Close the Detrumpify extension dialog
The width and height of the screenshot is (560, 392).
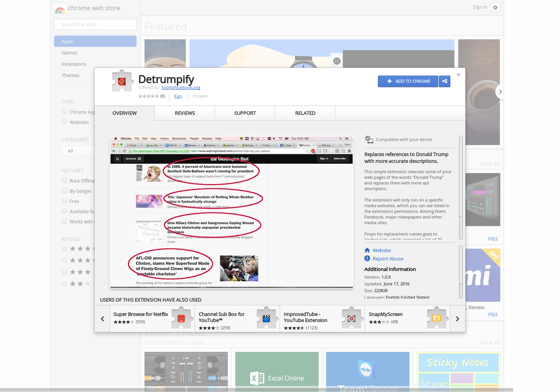[x=458, y=75]
